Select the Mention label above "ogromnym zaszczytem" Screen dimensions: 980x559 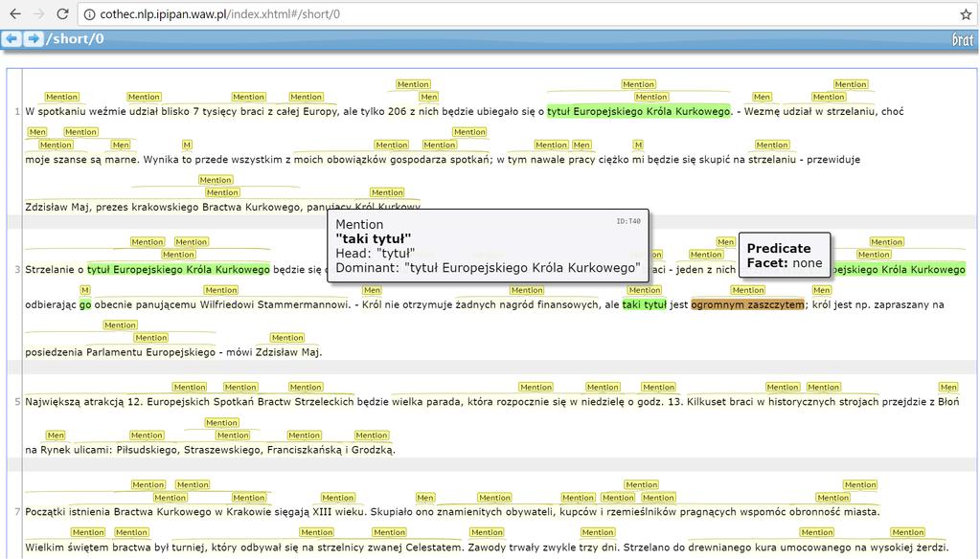pyautogui.click(x=747, y=290)
